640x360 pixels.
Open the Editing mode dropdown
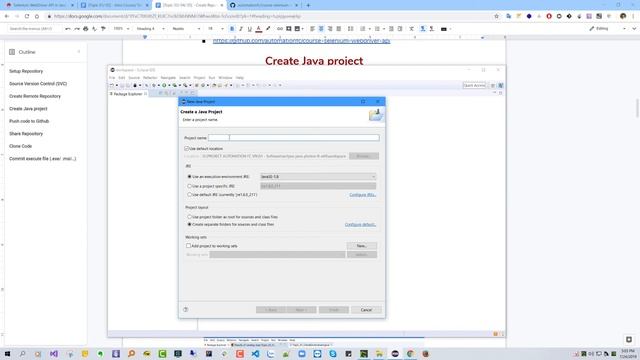point(607,29)
